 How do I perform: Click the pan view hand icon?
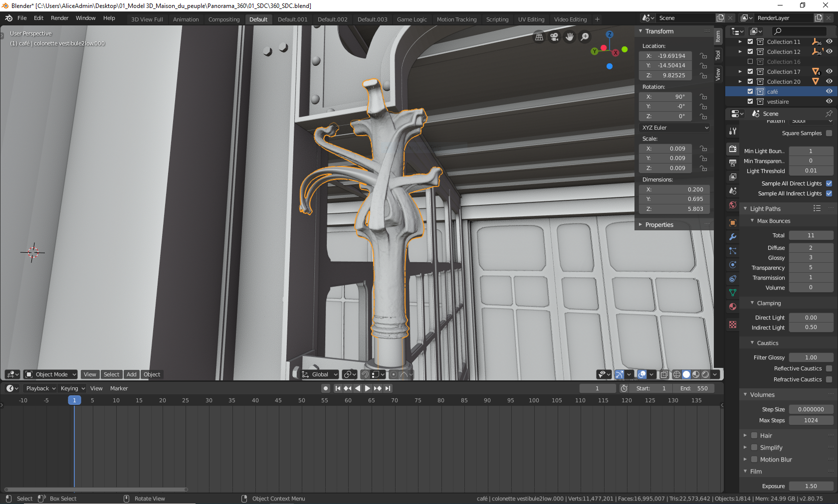(x=569, y=37)
